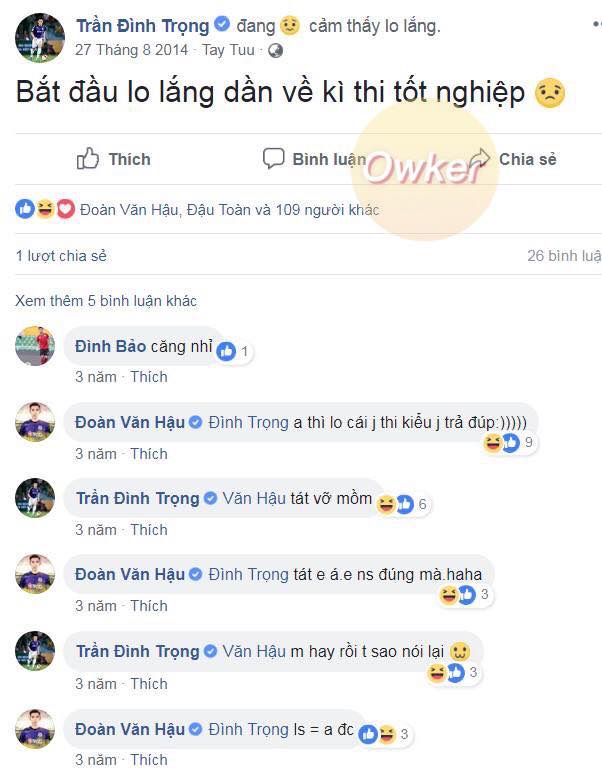Expand Xem thêm 5 bình luận khác
602x768 pixels.
106,301
